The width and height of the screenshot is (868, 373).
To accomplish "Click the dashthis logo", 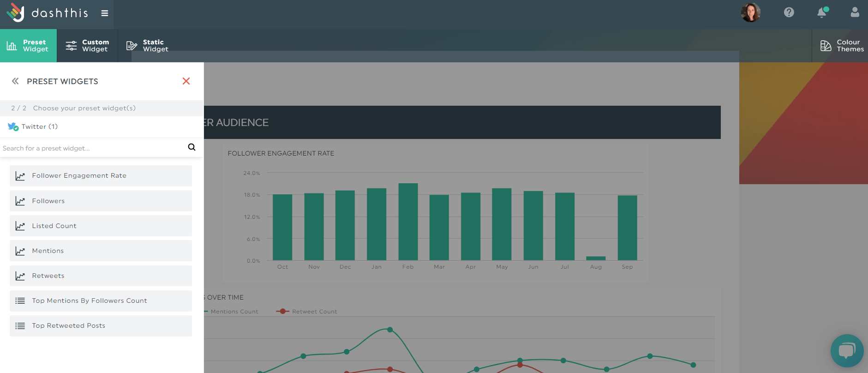I will pos(47,13).
